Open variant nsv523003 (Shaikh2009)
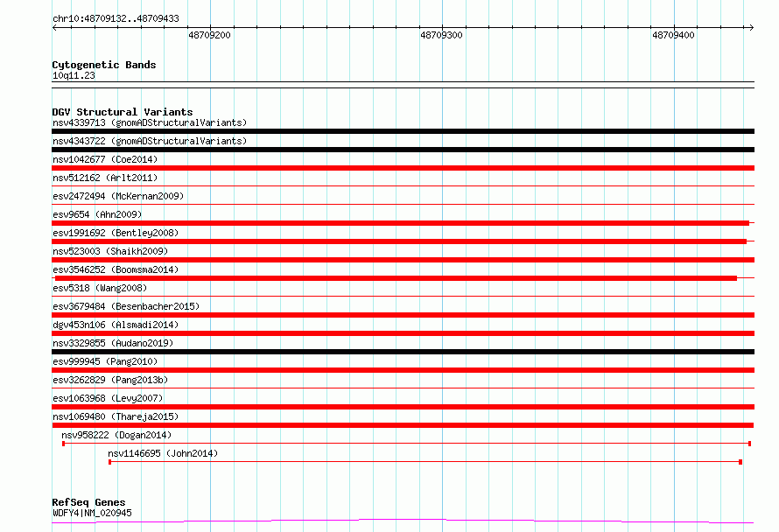 (x=110, y=251)
